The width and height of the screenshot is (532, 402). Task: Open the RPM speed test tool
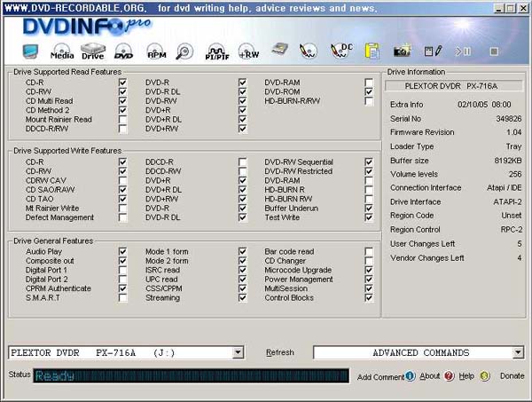point(156,51)
